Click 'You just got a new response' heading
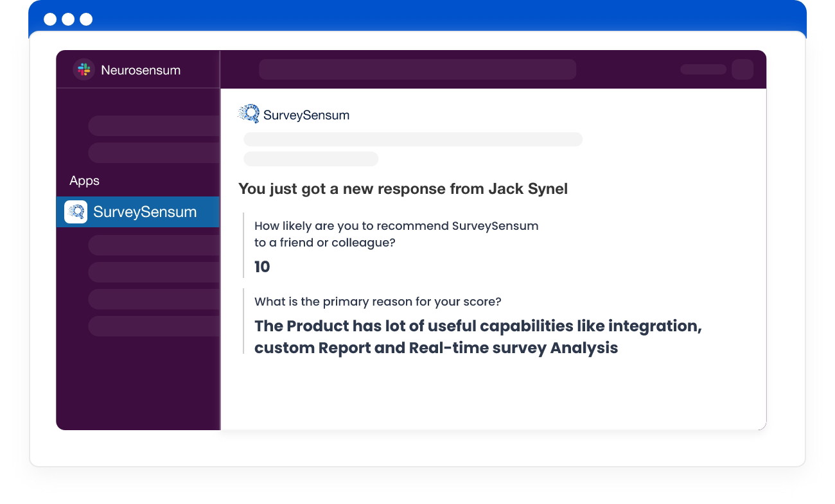835x504 pixels. [403, 189]
